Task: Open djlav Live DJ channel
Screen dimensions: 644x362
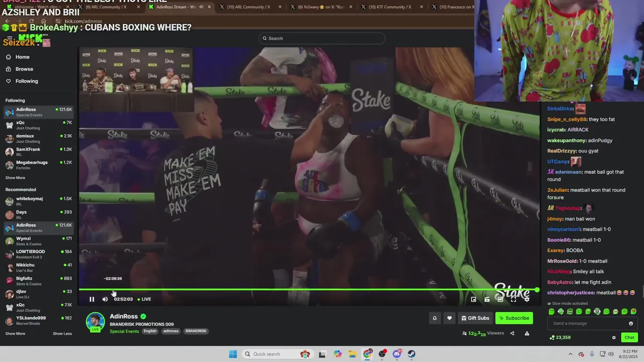Action: (x=39, y=294)
